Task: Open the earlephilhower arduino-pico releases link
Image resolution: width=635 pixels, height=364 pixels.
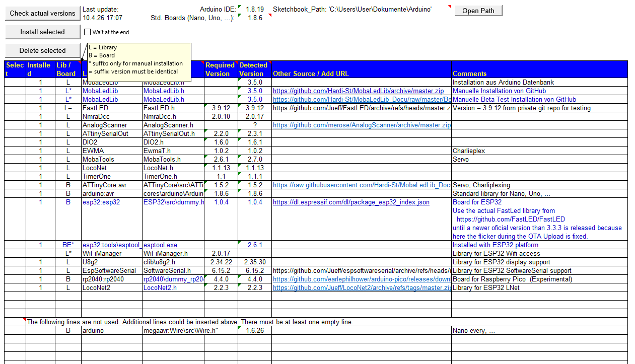Action: click(362, 279)
